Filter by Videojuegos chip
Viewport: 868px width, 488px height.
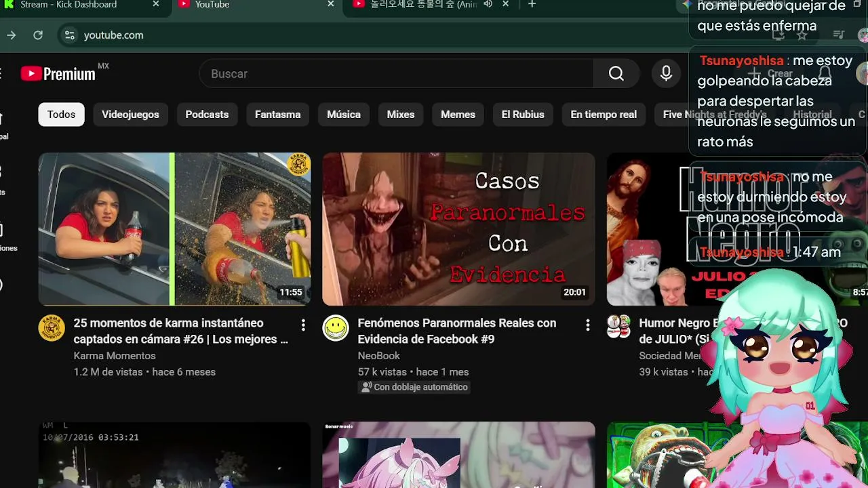130,115
